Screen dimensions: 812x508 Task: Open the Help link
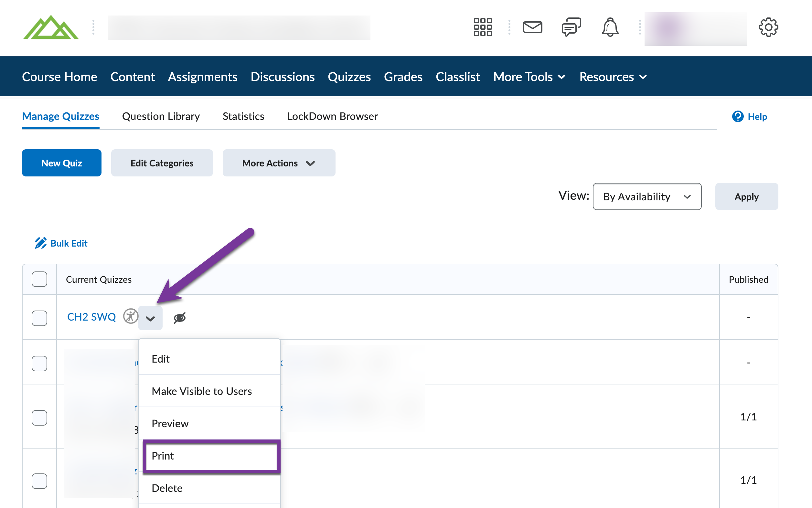click(757, 116)
